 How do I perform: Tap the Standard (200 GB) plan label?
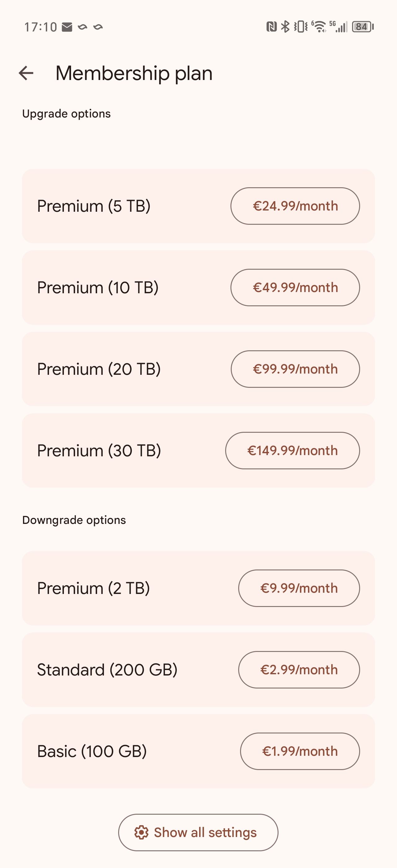(107, 670)
